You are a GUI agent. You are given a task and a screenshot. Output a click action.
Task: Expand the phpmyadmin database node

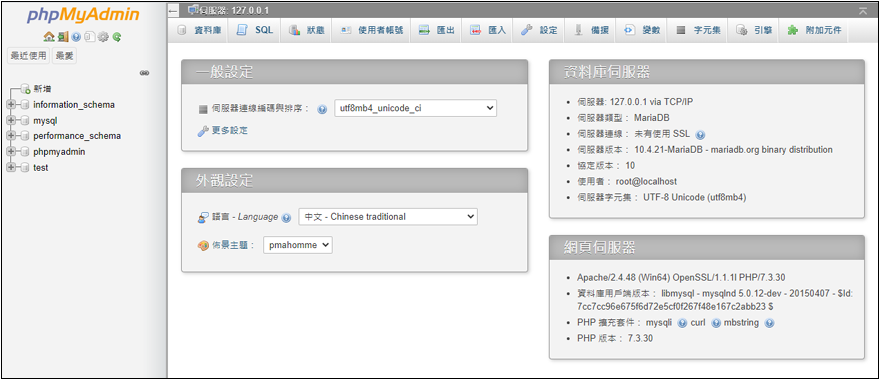10,152
